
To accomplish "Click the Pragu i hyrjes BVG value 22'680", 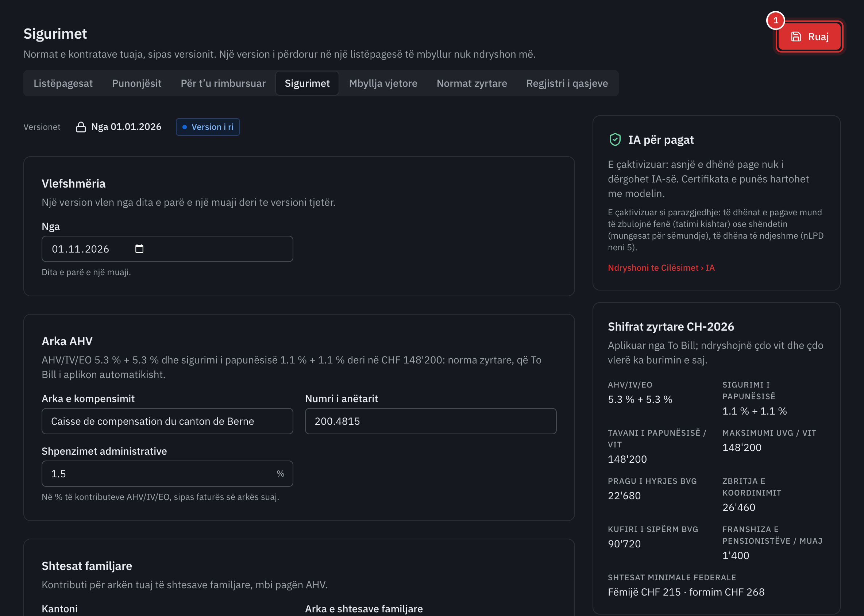I will [x=624, y=495].
